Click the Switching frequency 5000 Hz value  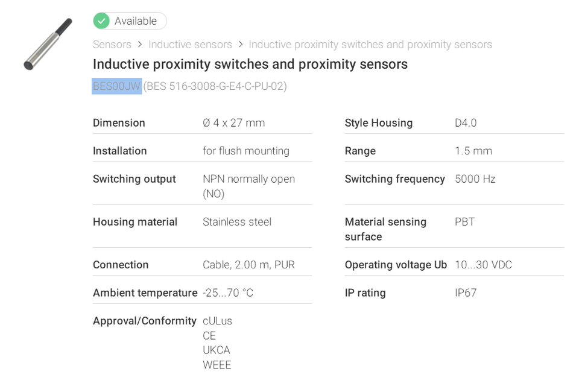tap(475, 179)
